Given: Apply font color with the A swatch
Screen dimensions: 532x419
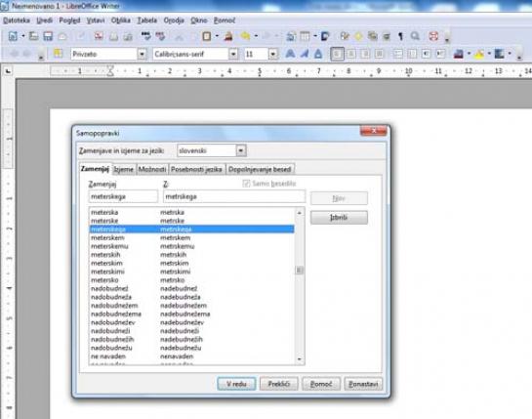Looking at the screenshot, I should (459, 54).
